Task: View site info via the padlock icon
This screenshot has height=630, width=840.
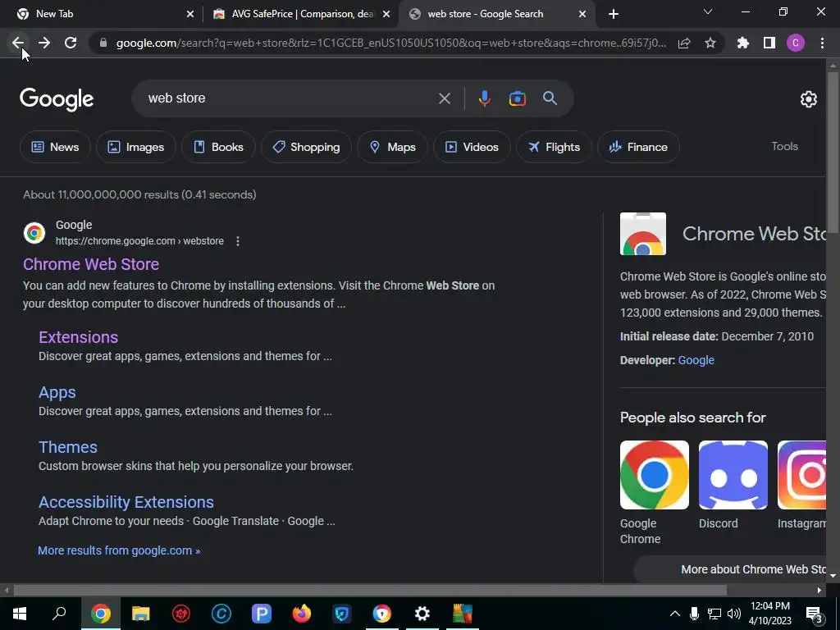Action: pyautogui.click(x=103, y=43)
